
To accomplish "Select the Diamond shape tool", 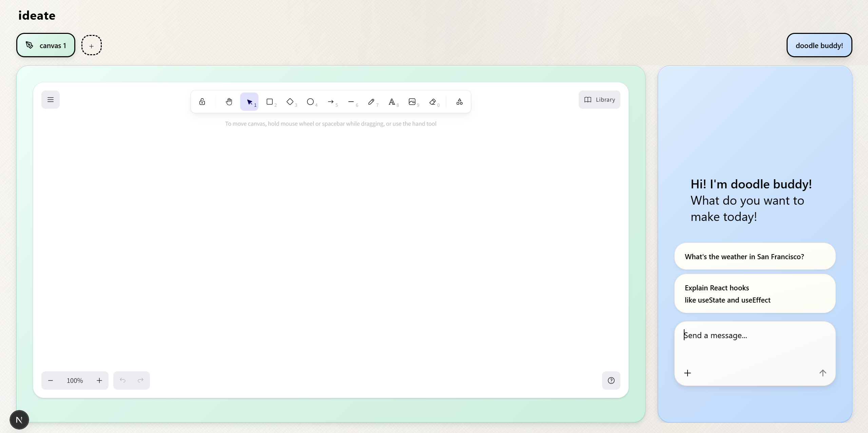I will [x=290, y=102].
